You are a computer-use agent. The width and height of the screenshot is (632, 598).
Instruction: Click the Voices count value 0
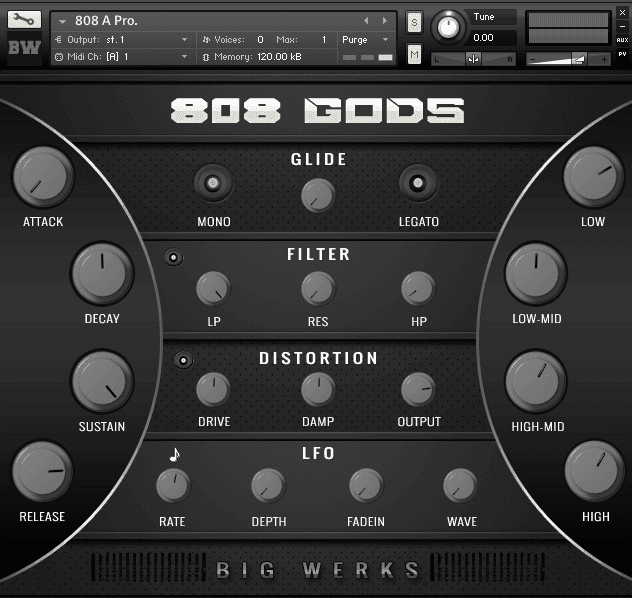[260, 39]
